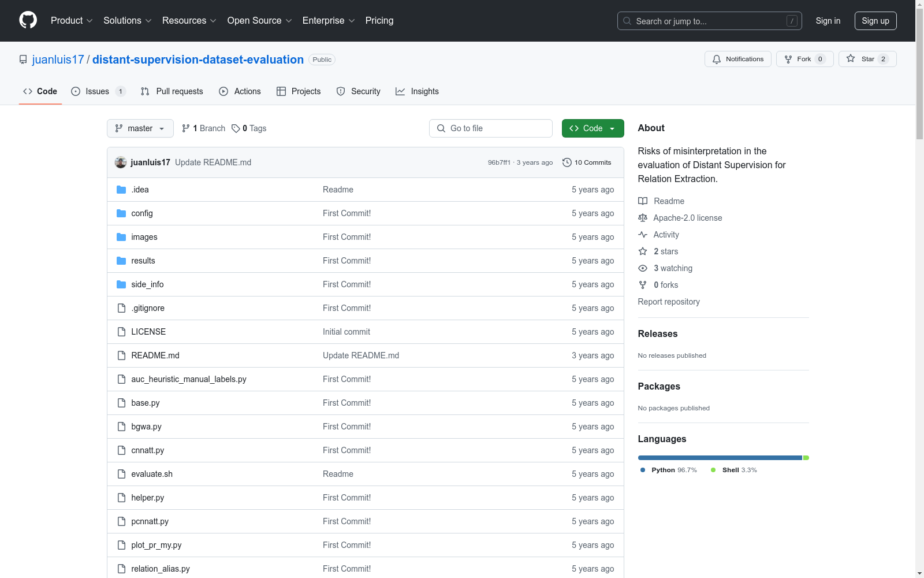The width and height of the screenshot is (924, 578).
Task: Click the fork icon beside 0 forks
Action: 643,285
